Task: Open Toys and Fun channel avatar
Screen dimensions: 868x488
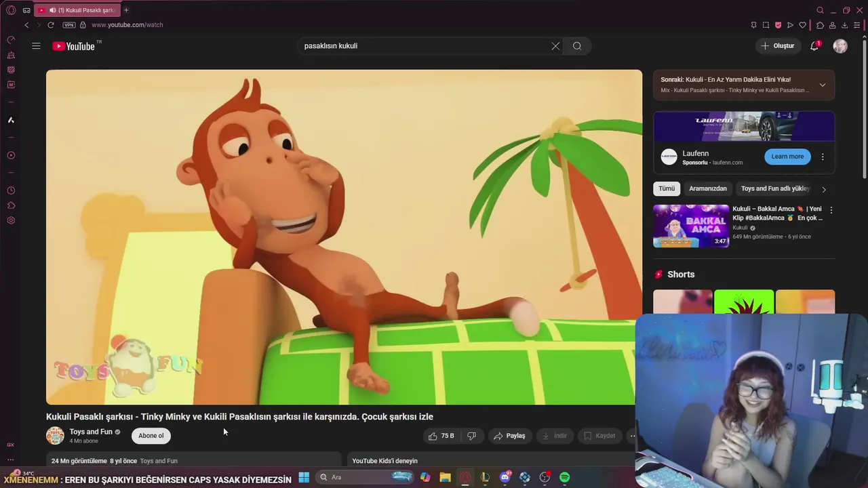Action: [55, 436]
